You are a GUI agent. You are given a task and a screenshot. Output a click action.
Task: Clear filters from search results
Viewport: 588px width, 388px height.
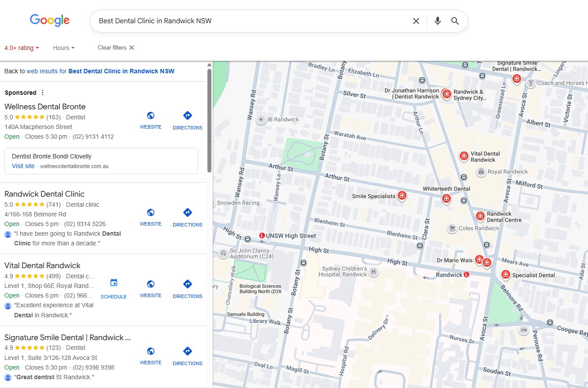(116, 48)
